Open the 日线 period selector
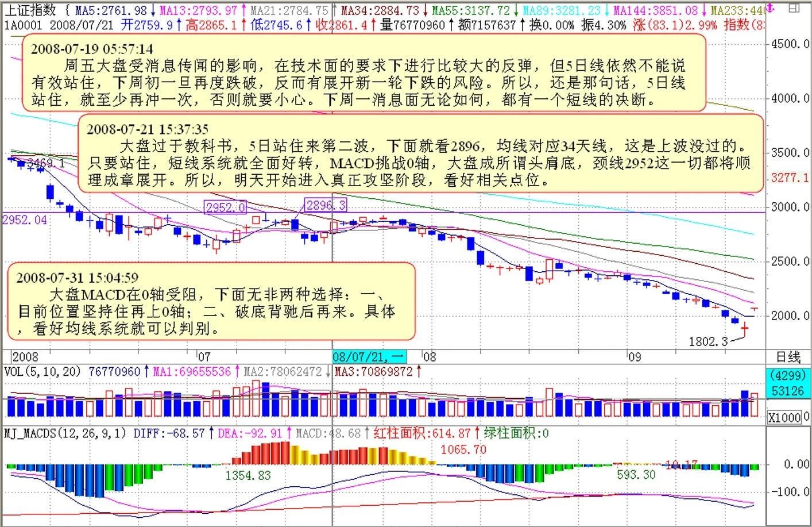 pyautogui.click(x=788, y=357)
